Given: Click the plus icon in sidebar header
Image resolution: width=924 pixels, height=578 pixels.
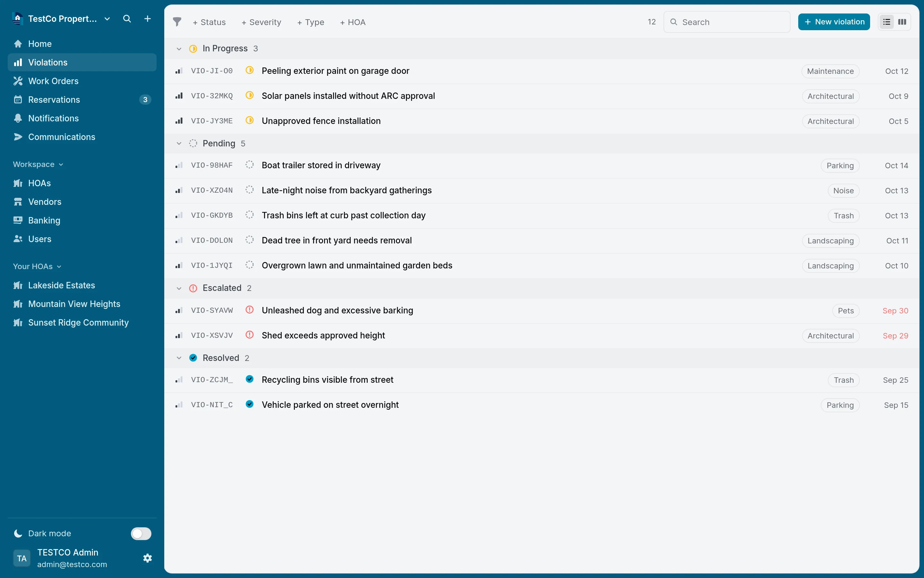Looking at the screenshot, I should point(147,19).
